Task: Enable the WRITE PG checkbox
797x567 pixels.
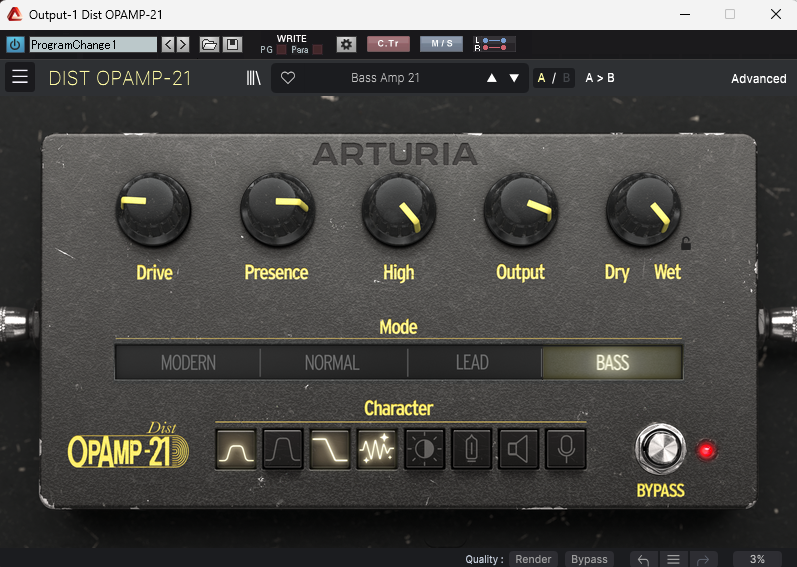Action: [x=281, y=50]
